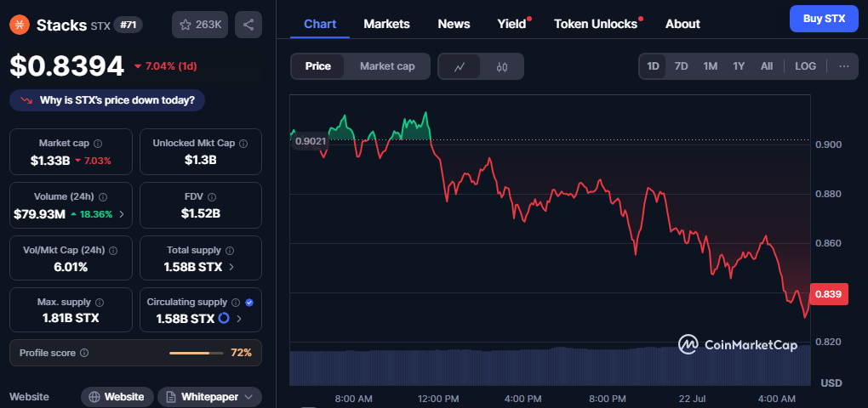Click the 1.81B STX max supply value
868x408 pixels.
(x=71, y=318)
